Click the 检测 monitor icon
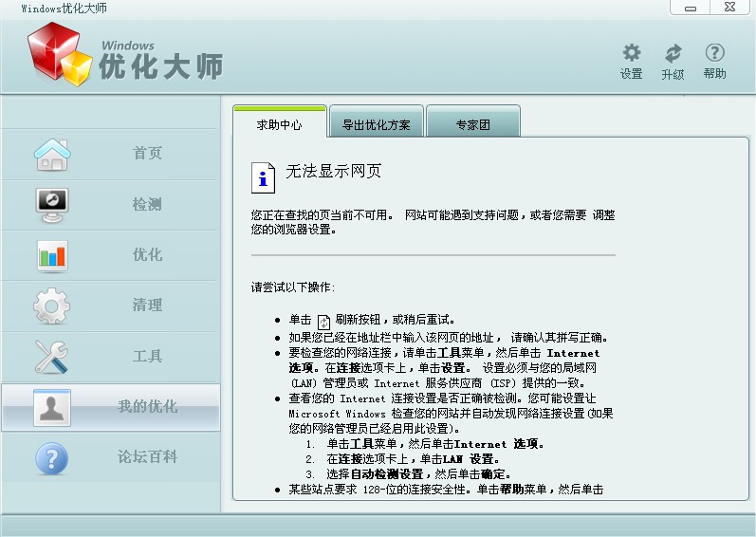The width and height of the screenshot is (756, 537). coord(52,205)
